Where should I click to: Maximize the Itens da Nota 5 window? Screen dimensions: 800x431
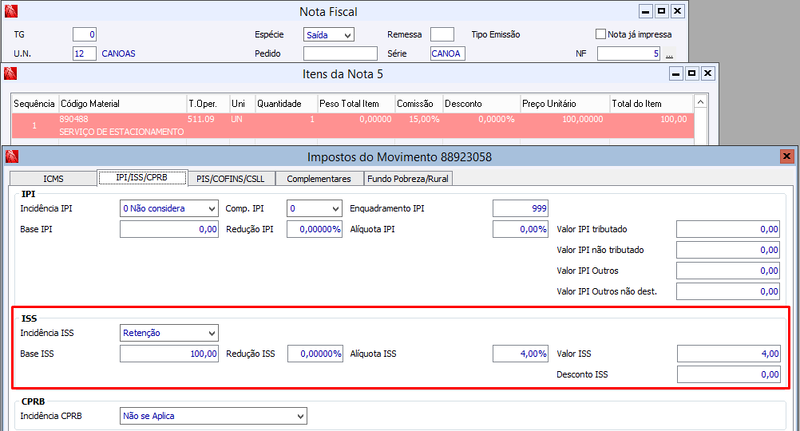pyautogui.click(x=692, y=73)
